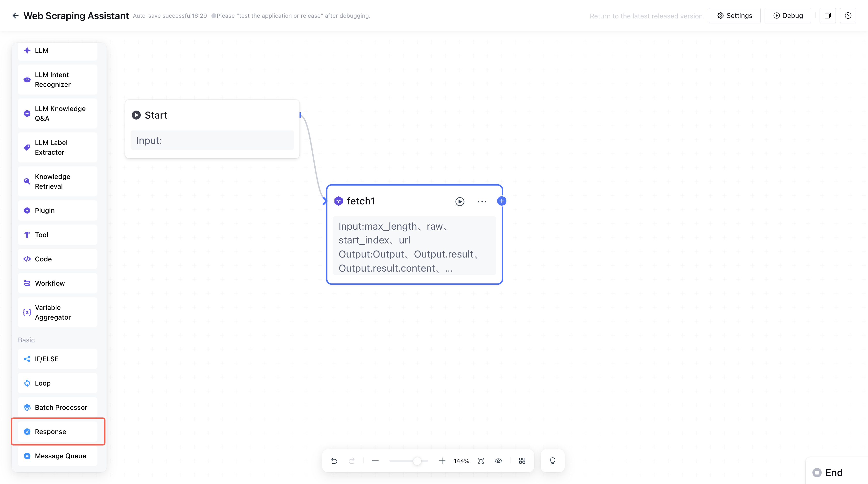Click the blue plus connector on fetch1
The width and height of the screenshot is (868, 484).
(x=501, y=201)
